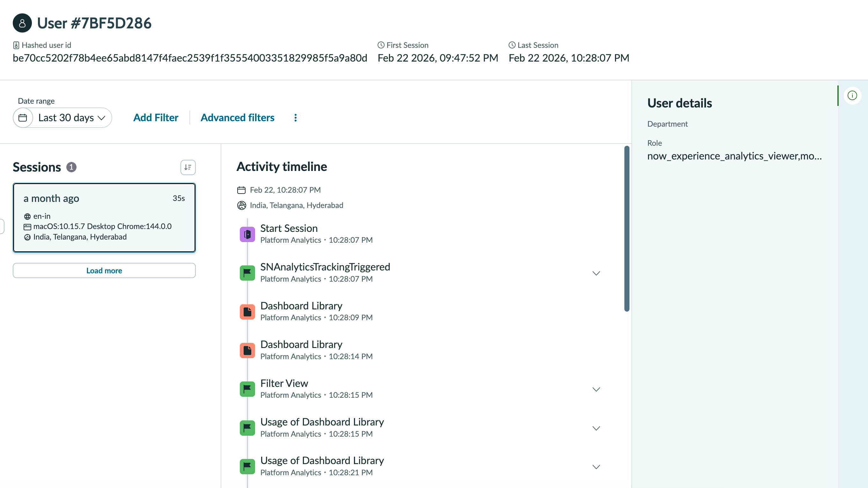This screenshot has height=488, width=868.
Task: Open the calendar icon in Date range
Action: [x=23, y=118]
